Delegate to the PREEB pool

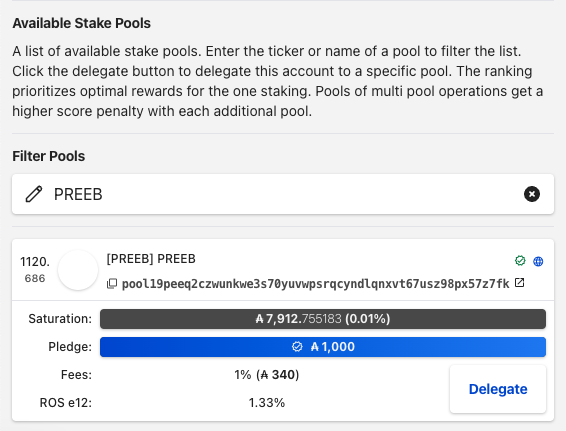498,389
